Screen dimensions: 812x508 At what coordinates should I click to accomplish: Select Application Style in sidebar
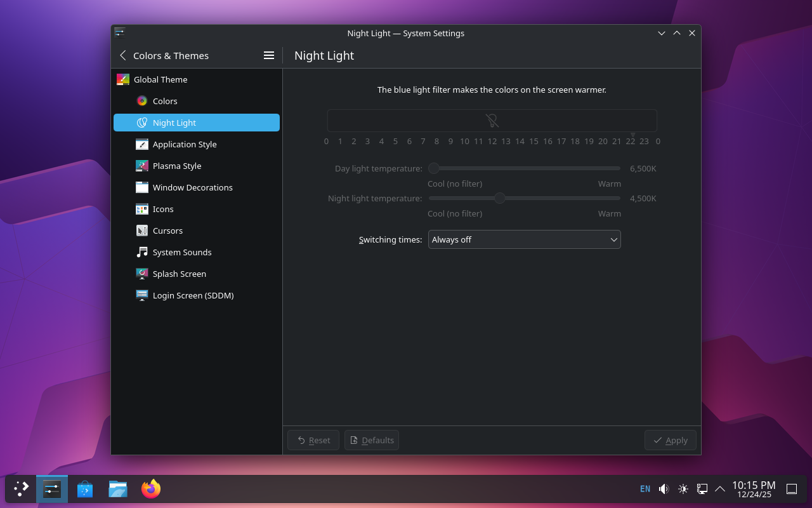coord(184,144)
